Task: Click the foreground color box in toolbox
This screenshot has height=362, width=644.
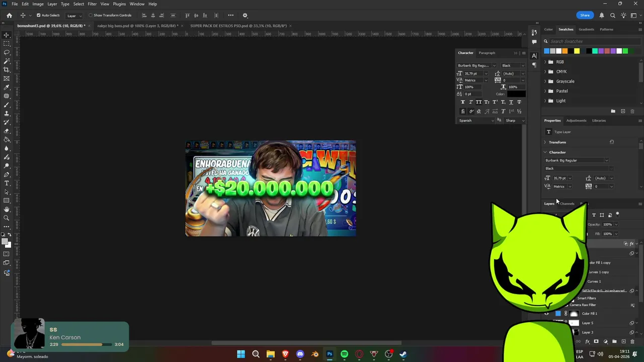Action: coord(5,242)
